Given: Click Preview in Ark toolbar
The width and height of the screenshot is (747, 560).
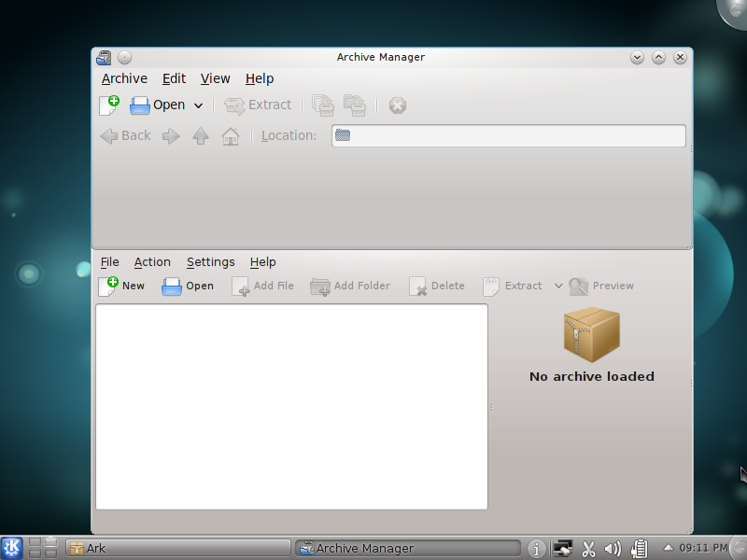Looking at the screenshot, I should (x=601, y=286).
